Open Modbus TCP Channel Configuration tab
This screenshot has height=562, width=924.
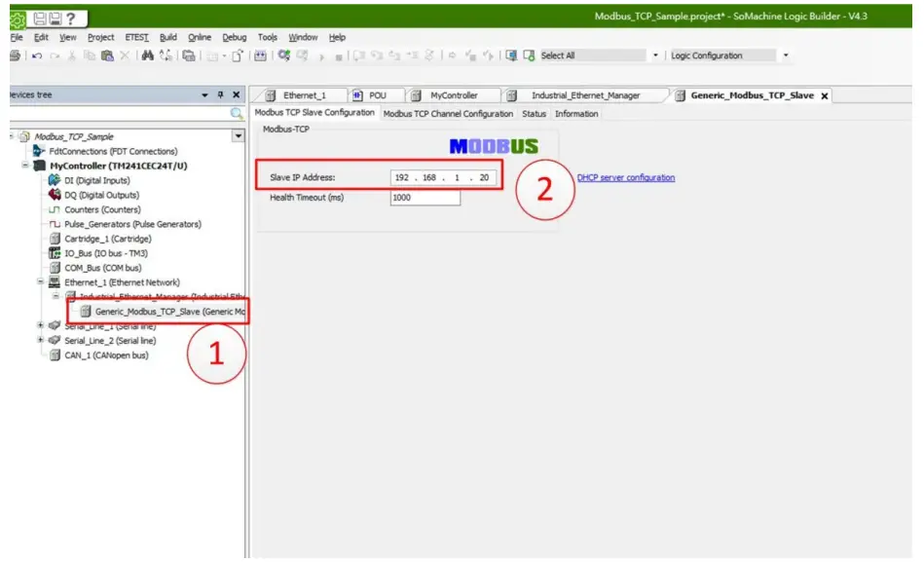448,114
